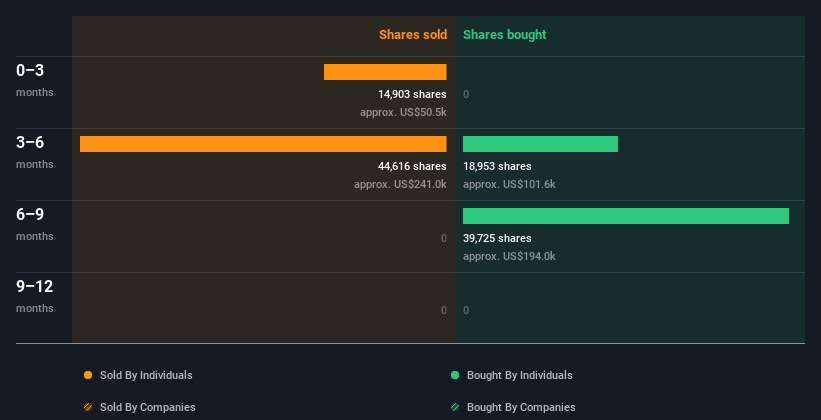Click the Shares sold column header
This screenshot has height=420, width=821.
click(x=413, y=35)
